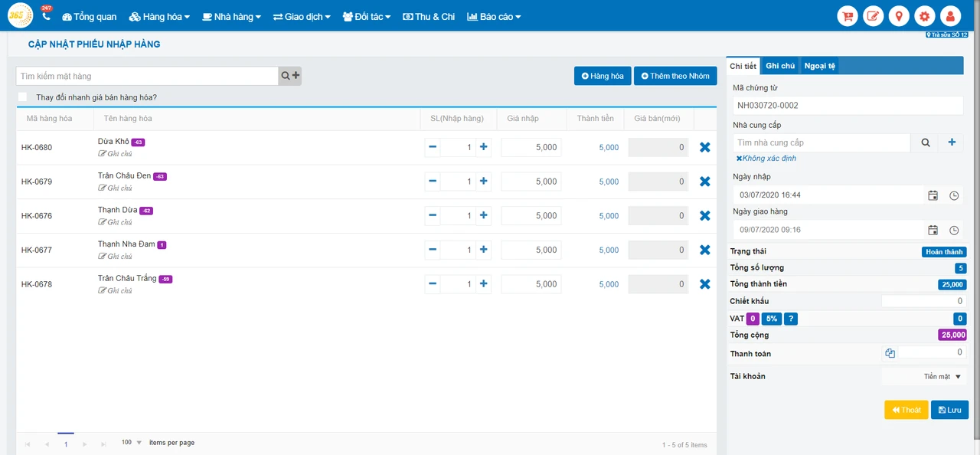Click the VAT question mark option

click(x=791, y=319)
